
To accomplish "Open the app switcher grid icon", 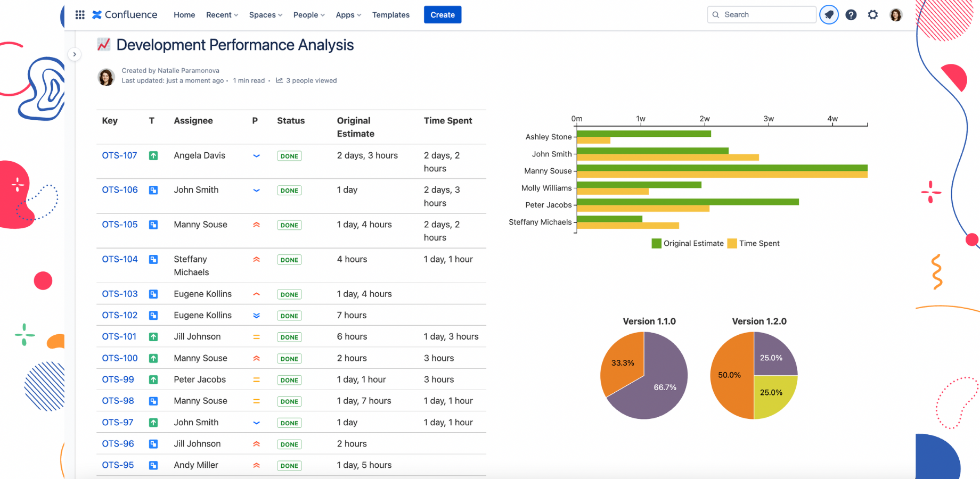I will (x=80, y=15).
